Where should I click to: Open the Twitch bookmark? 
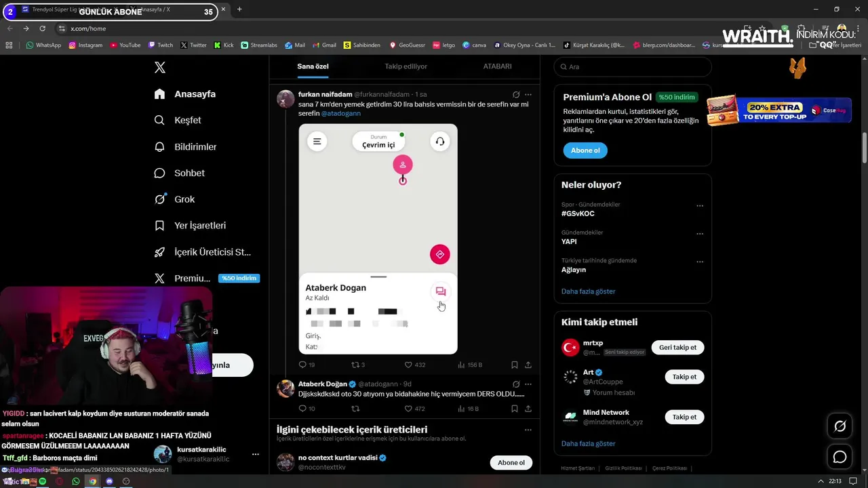161,45
